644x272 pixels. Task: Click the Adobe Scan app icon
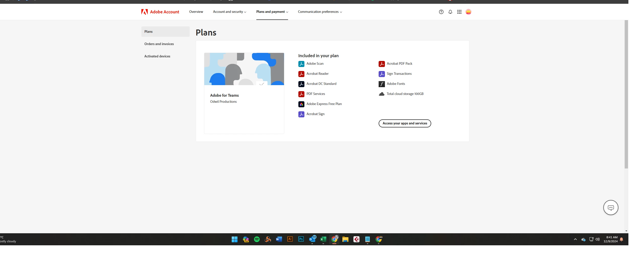pos(301,64)
